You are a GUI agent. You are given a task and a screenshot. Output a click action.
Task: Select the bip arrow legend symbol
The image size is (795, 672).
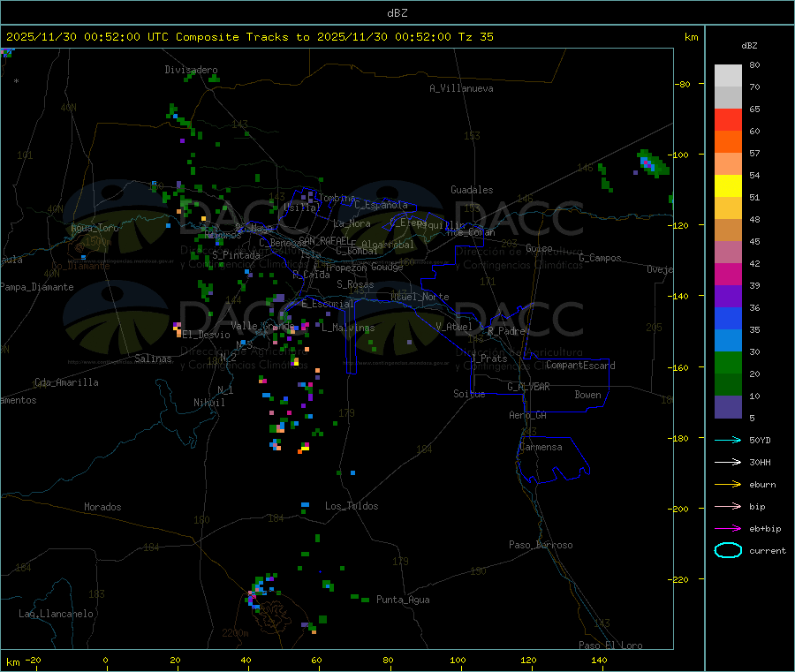point(728,506)
